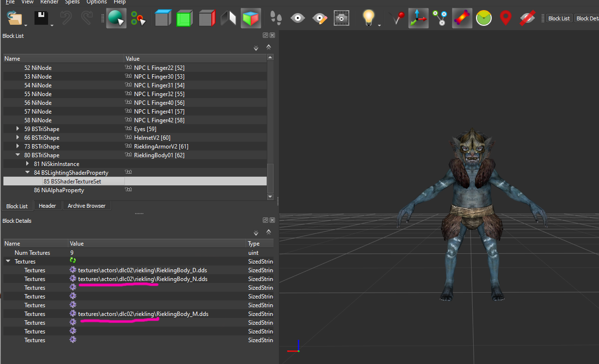Click the Load file folder icon

coord(16,18)
